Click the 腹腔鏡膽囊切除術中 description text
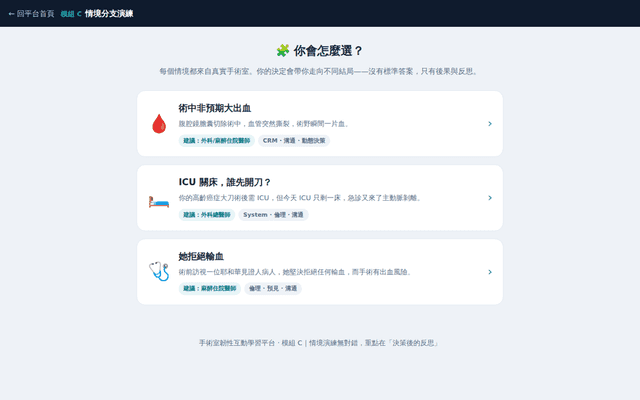640x400 pixels. pyautogui.click(x=264, y=124)
